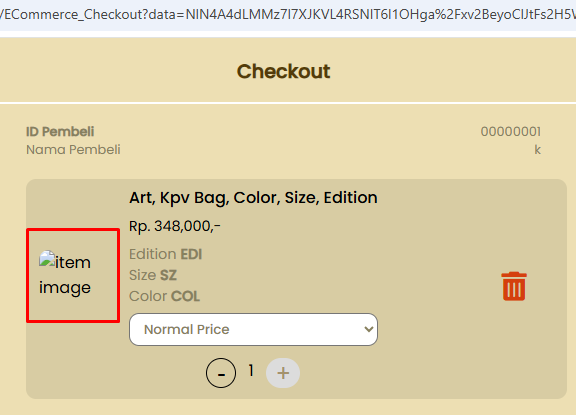Click the ID Pembeli label
Image resolution: width=576 pixels, height=415 pixels.
coord(60,131)
